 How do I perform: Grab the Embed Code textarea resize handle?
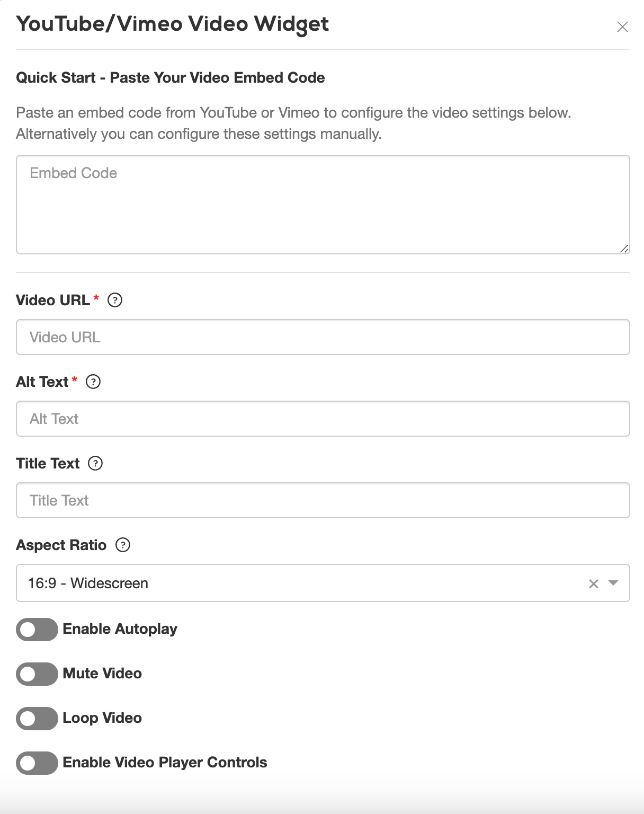624,249
